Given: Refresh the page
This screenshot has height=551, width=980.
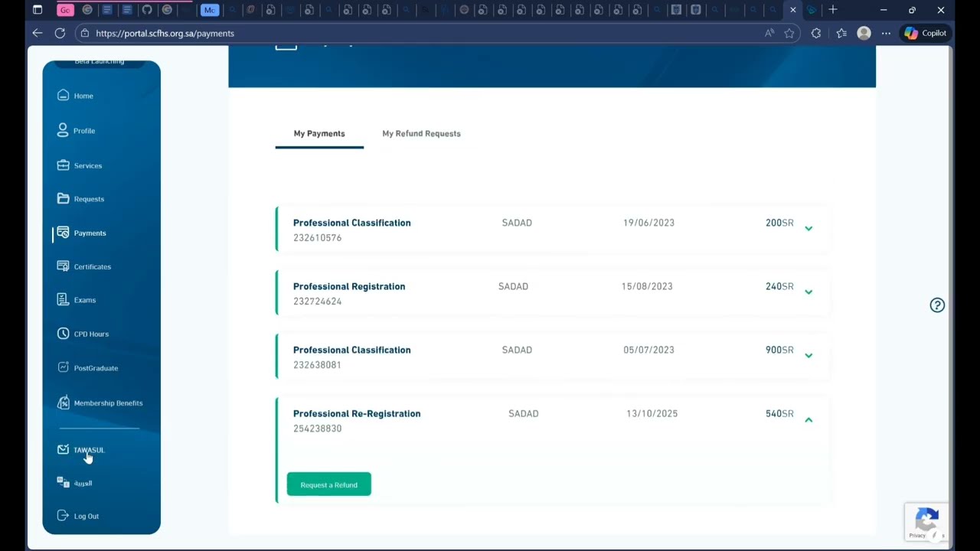Looking at the screenshot, I should [x=60, y=33].
